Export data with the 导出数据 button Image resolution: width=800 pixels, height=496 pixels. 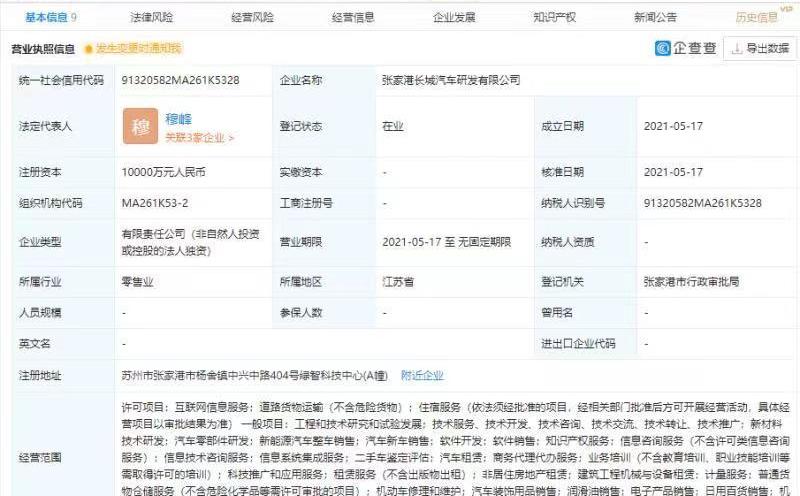coord(759,48)
